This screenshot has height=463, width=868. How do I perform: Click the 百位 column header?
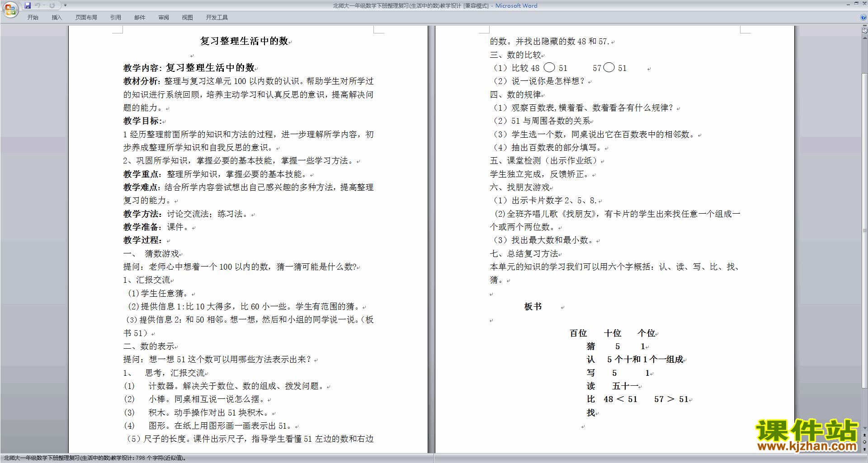[x=578, y=333]
